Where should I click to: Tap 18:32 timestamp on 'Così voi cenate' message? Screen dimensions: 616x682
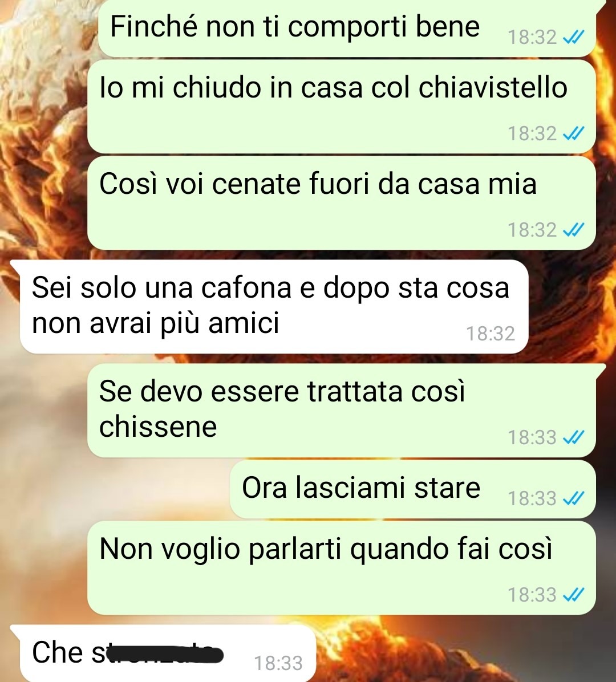pyautogui.click(x=532, y=230)
